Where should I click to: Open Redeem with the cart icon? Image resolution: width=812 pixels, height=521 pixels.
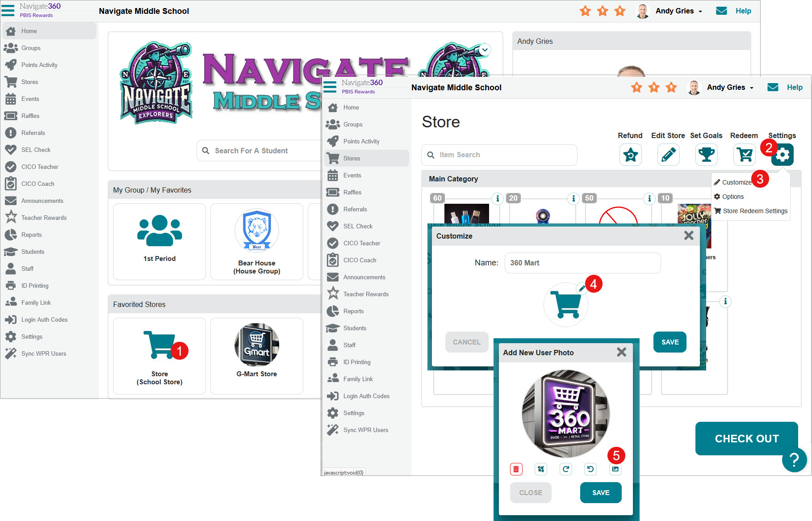pos(744,155)
